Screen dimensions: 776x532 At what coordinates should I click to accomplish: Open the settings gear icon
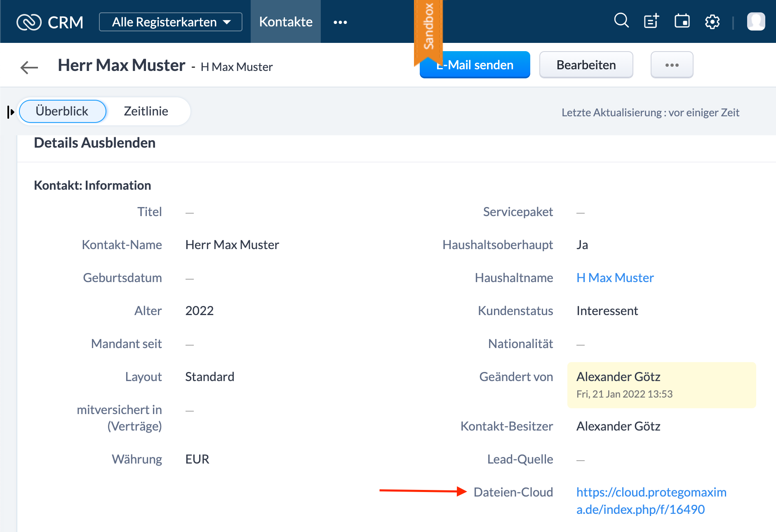tap(712, 21)
